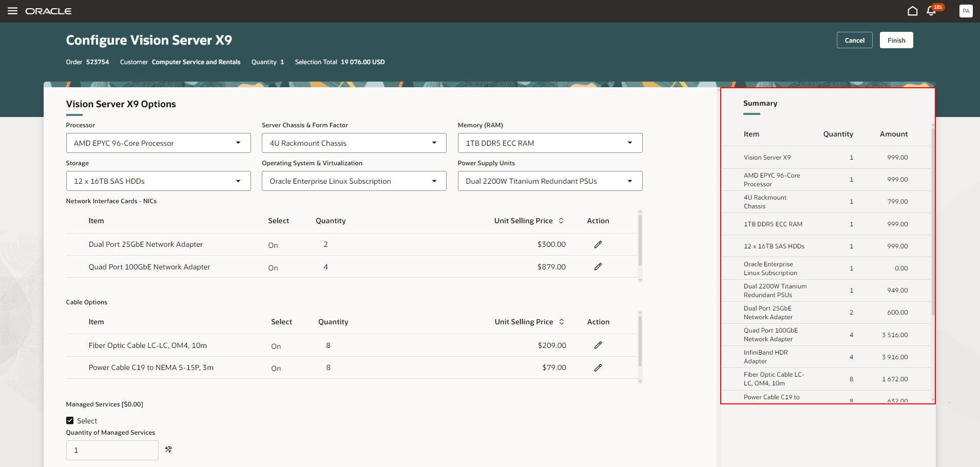The width and height of the screenshot is (980, 467).
Task: Cancel the Vision Server X9 configuration
Action: pyautogui.click(x=854, y=40)
